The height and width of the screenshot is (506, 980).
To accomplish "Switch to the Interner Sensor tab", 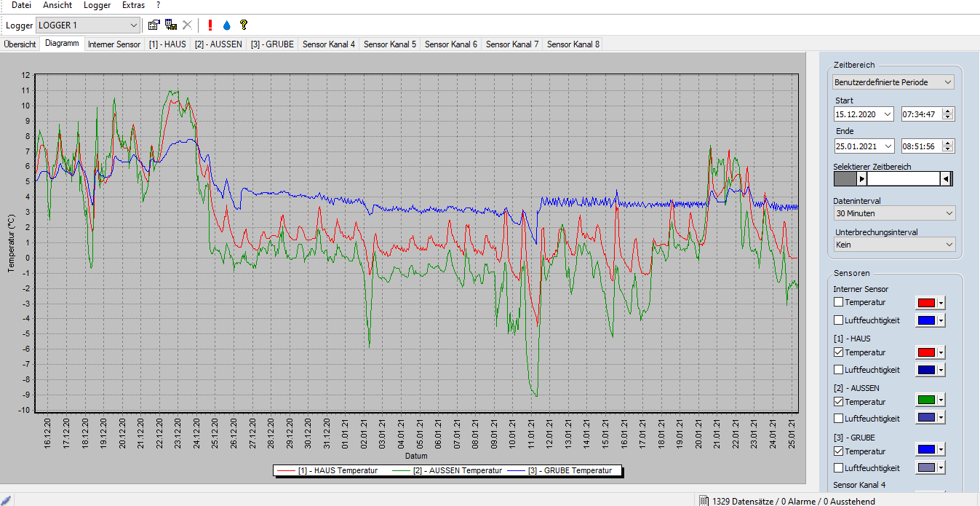I will [x=114, y=44].
